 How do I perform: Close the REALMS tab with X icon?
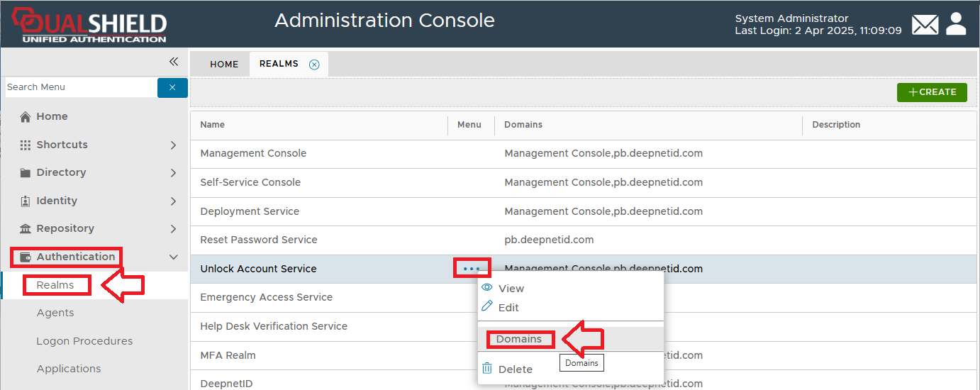coord(314,65)
